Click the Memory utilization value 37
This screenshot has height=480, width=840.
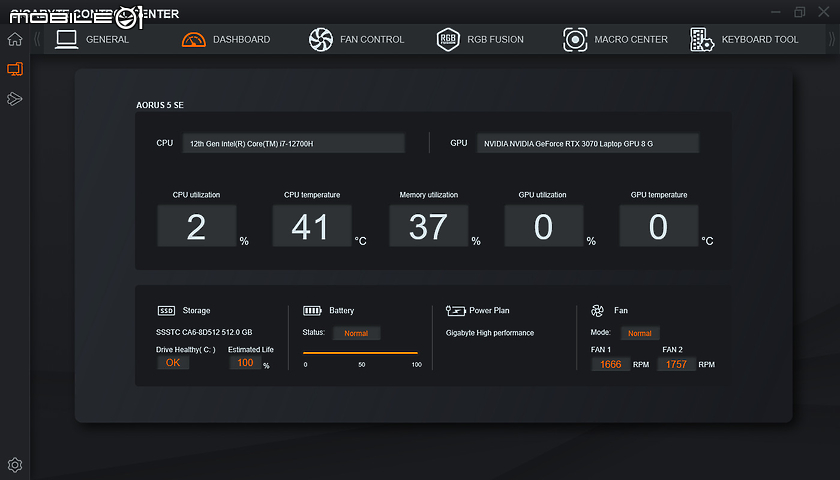click(x=429, y=226)
